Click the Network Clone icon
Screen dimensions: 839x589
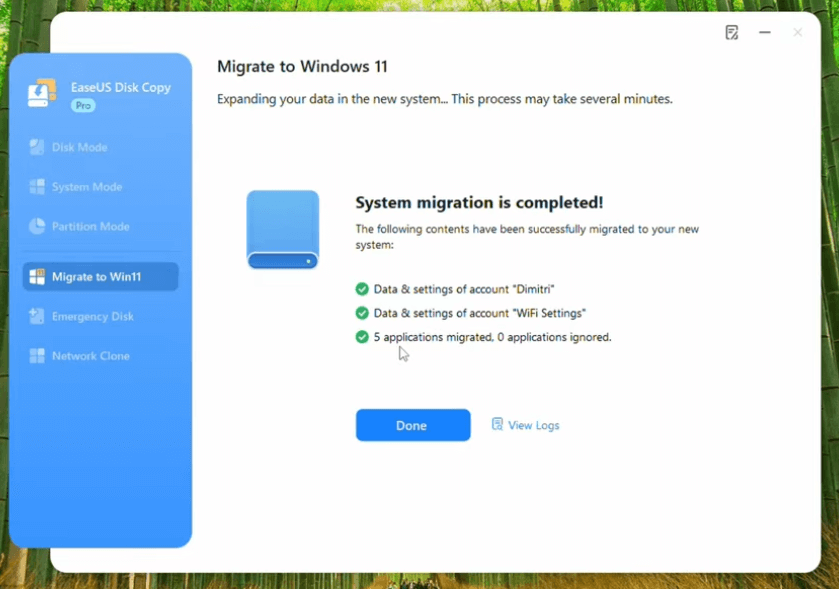38,356
